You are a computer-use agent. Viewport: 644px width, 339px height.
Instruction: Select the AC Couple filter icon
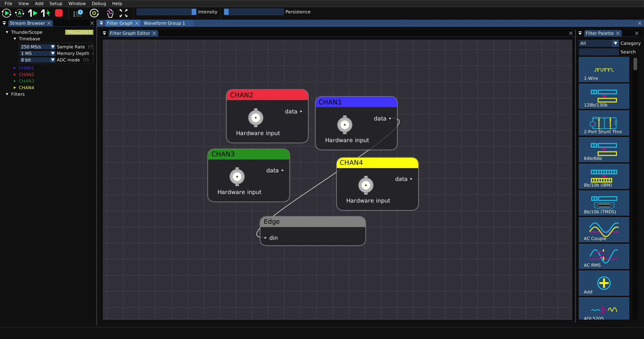pyautogui.click(x=604, y=230)
